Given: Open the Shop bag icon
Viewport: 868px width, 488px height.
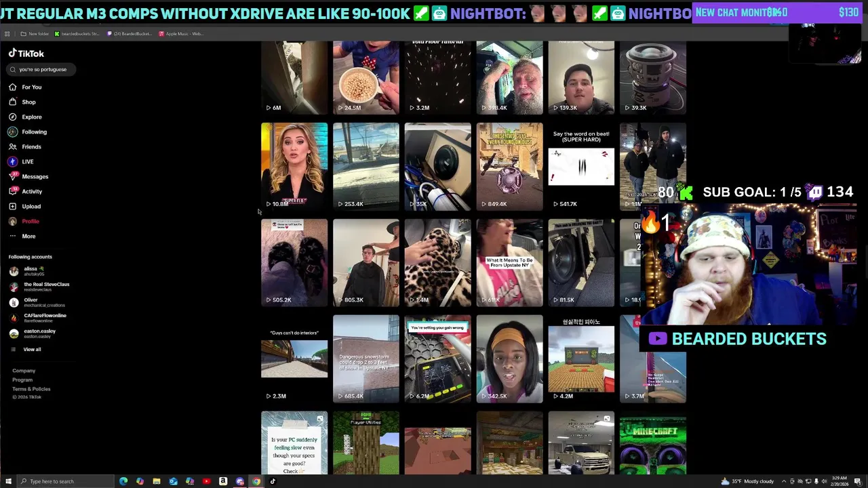Looking at the screenshot, I should coord(12,102).
